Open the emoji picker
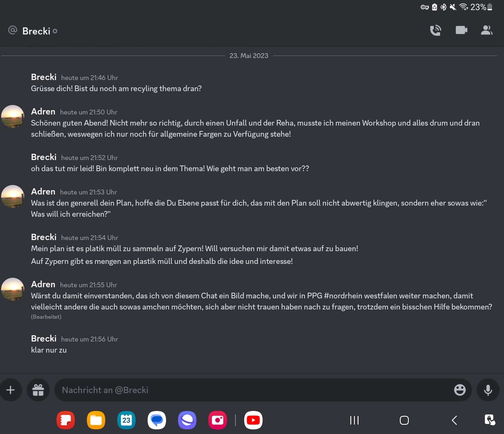 (460, 390)
